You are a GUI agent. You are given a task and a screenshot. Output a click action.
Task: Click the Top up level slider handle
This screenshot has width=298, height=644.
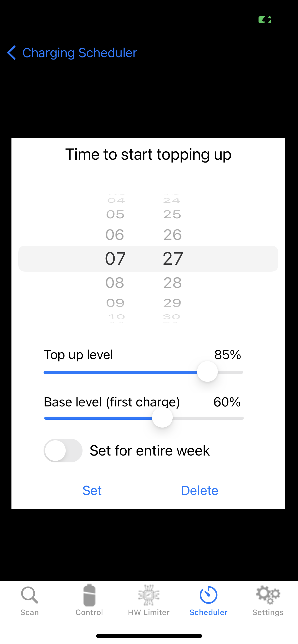point(207,372)
